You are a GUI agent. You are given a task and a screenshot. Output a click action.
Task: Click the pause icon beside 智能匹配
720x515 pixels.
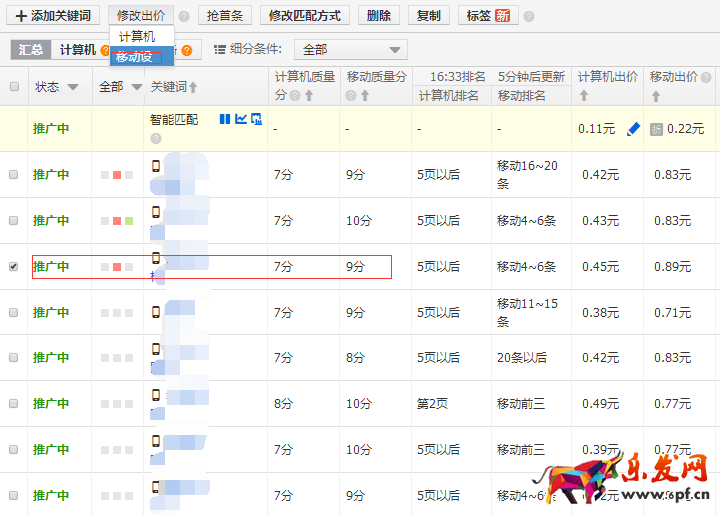pyautogui.click(x=224, y=119)
